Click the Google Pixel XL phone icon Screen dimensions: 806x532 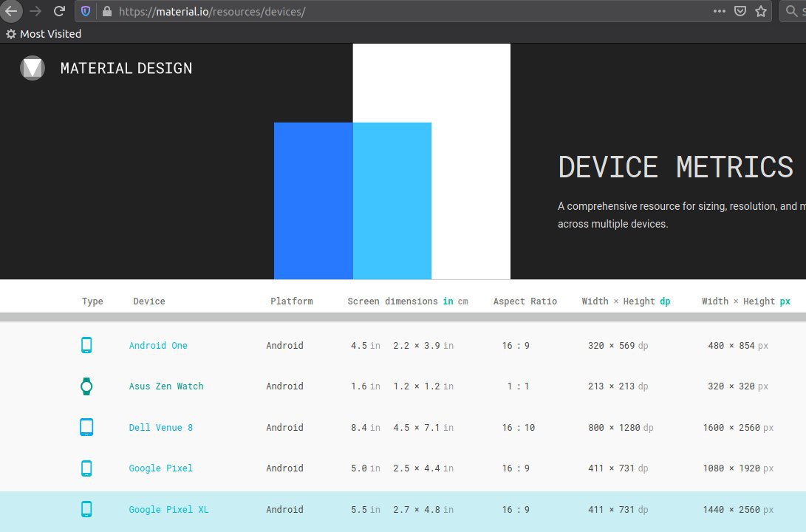[x=86, y=509]
